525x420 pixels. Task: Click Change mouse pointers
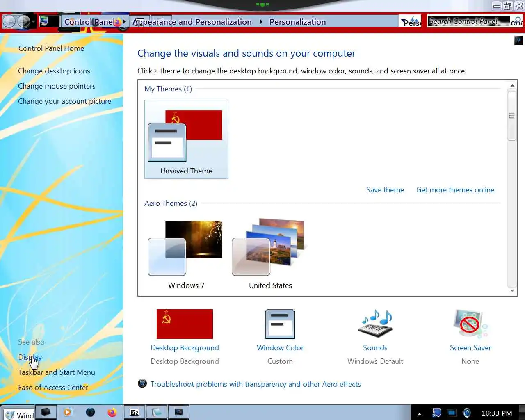click(57, 86)
